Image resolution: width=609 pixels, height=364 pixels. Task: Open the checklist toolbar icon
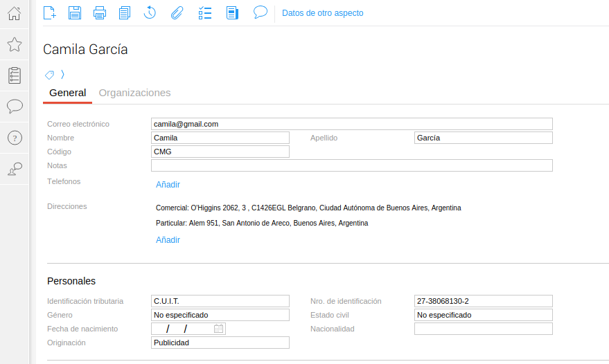pyautogui.click(x=204, y=13)
